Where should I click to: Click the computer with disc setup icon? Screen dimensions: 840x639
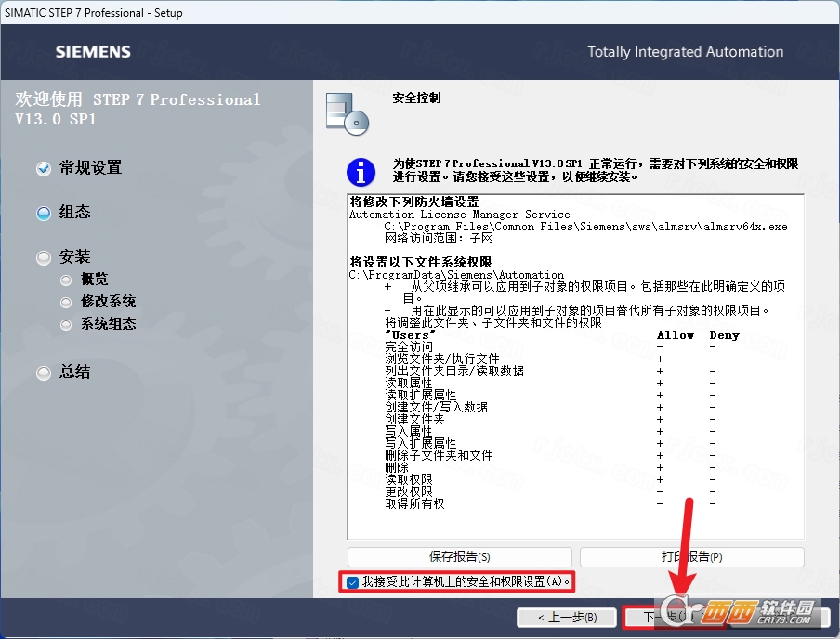[x=348, y=113]
